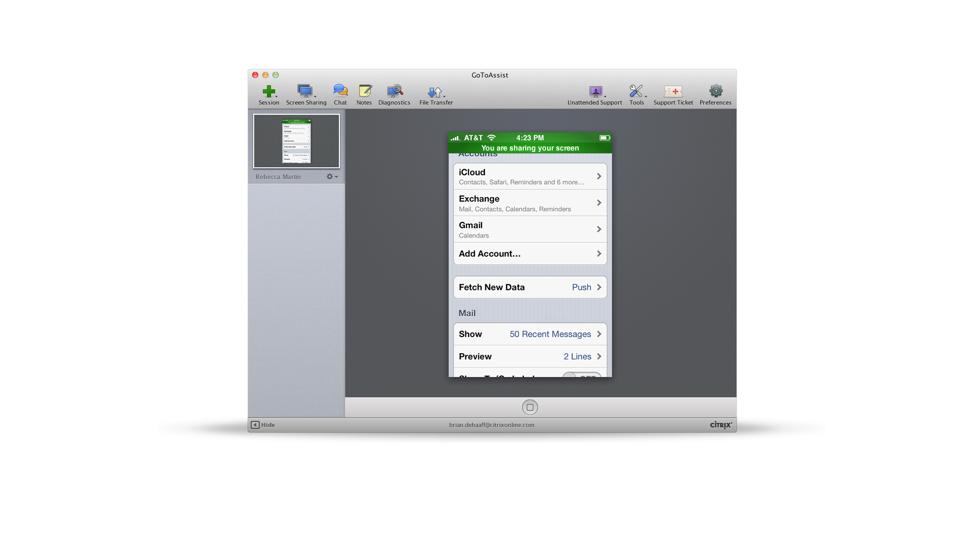Click the green sharing status banner
The width and height of the screenshot is (980, 551).
coord(530,148)
